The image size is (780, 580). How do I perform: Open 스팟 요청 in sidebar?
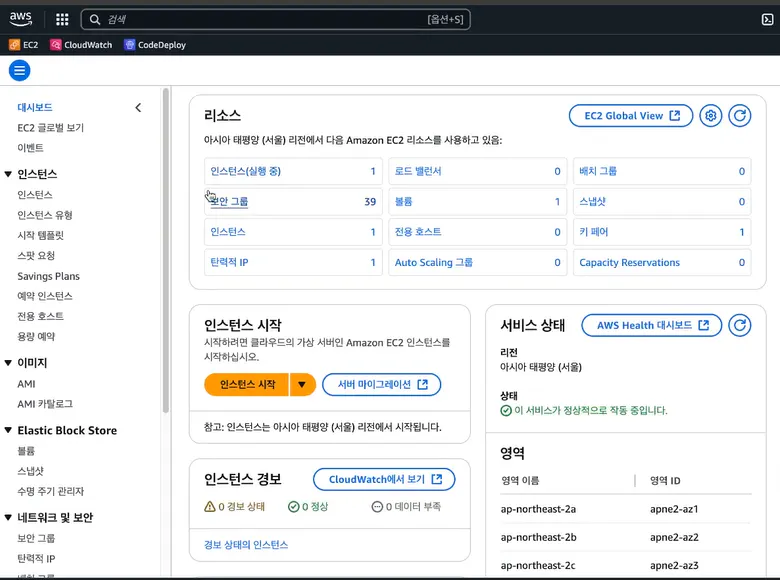[x=36, y=256]
